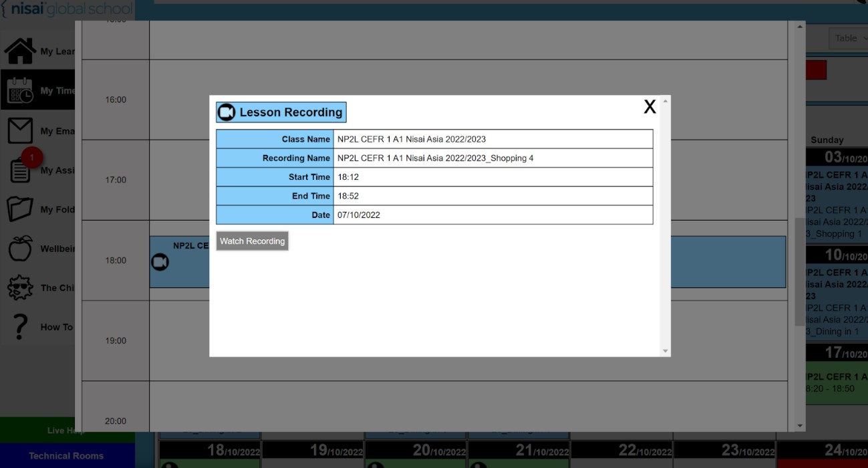Close the Lesson Recording dialog with X

pos(649,107)
